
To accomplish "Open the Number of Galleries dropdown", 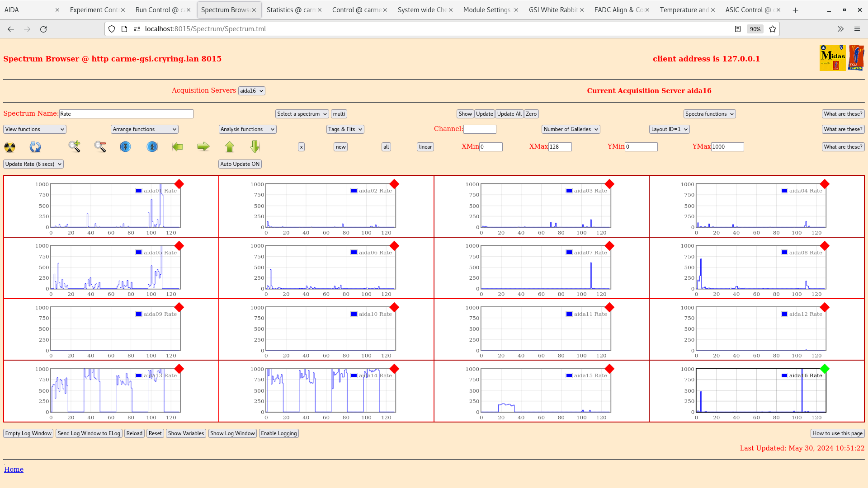I will pos(571,129).
